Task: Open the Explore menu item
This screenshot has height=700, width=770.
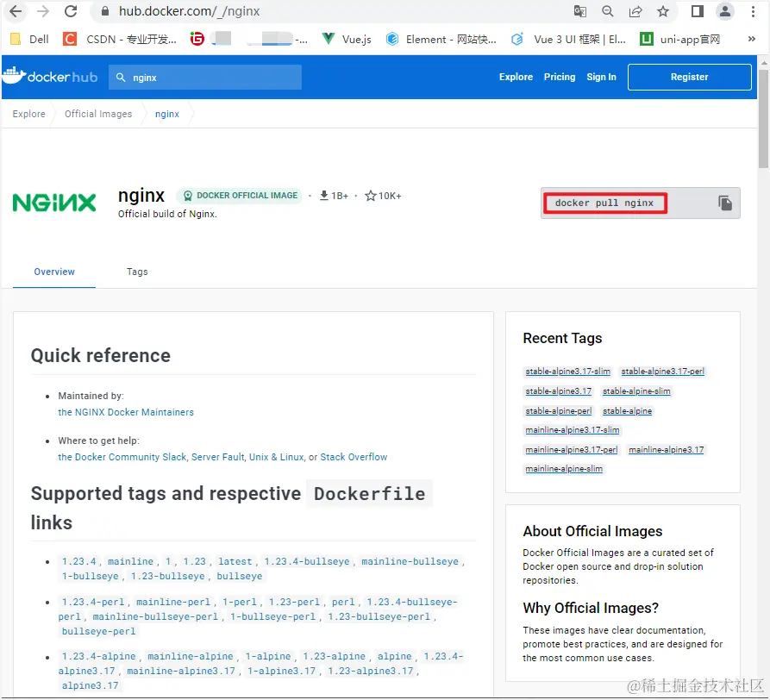Action: 516,77
